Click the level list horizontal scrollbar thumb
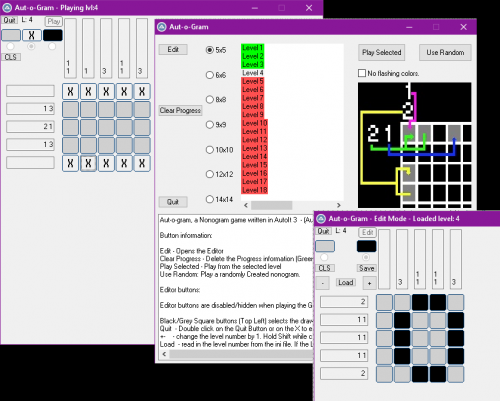The width and height of the screenshot is (500, 401). pos(271,205)
